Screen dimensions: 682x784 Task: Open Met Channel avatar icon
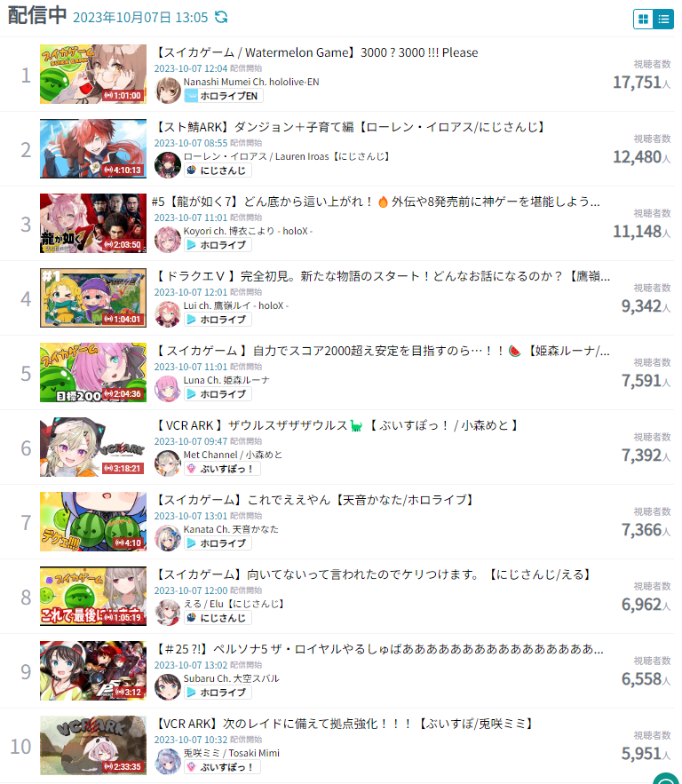click(168, 463)
